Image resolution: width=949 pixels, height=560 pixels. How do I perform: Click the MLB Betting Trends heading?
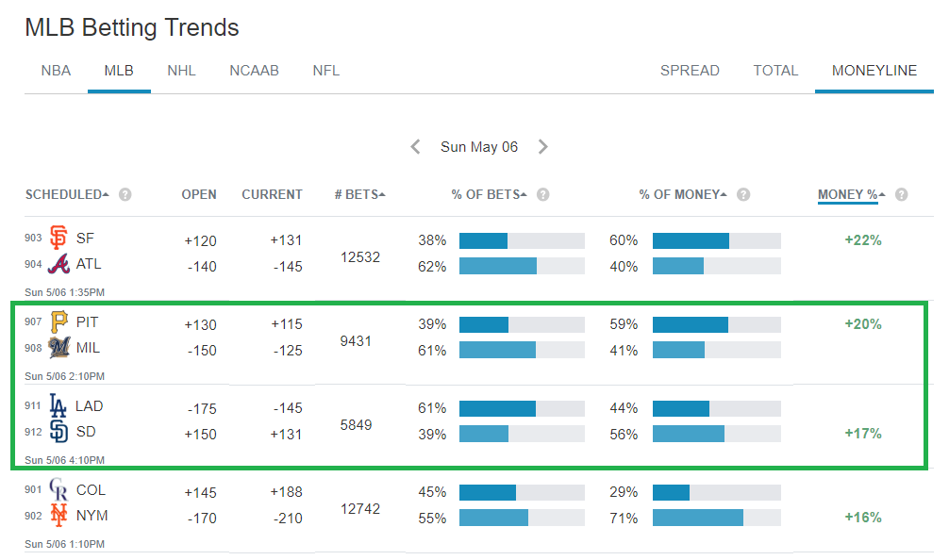click(132, 28)
